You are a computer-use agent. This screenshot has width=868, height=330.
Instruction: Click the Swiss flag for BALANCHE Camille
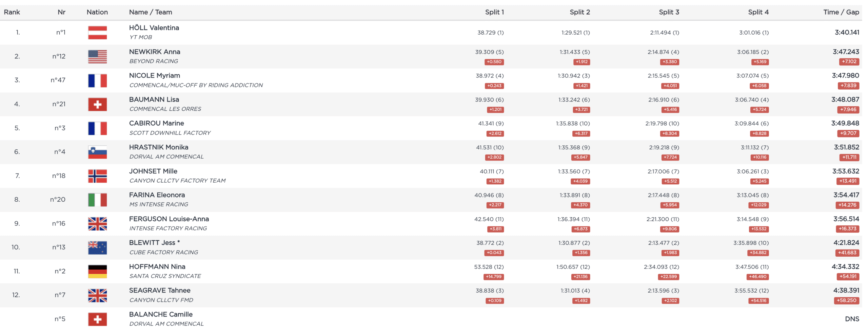pyautogui.click(x=97, y=319)
